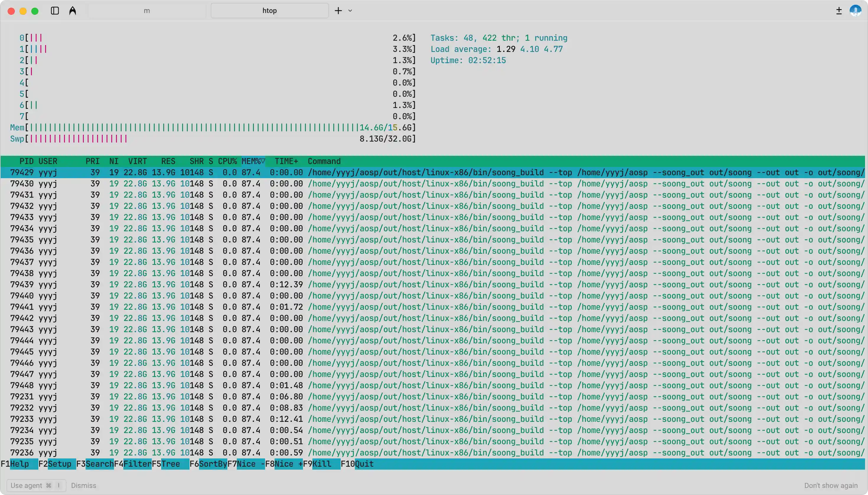
Task: Open search via F3Search
Action: point(96,464)
